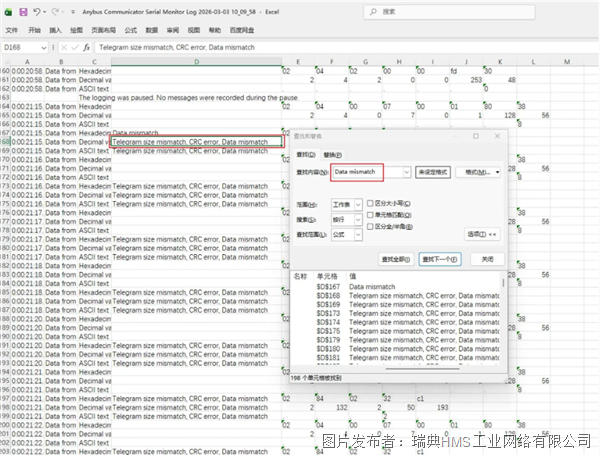Click cell D163 logging was paused message

[188, 98]
